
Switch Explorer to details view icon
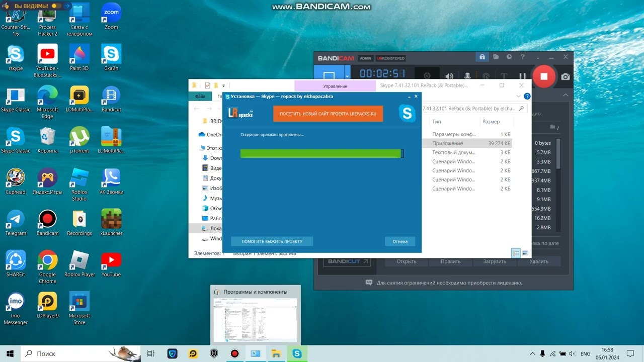tap(516, 253)
